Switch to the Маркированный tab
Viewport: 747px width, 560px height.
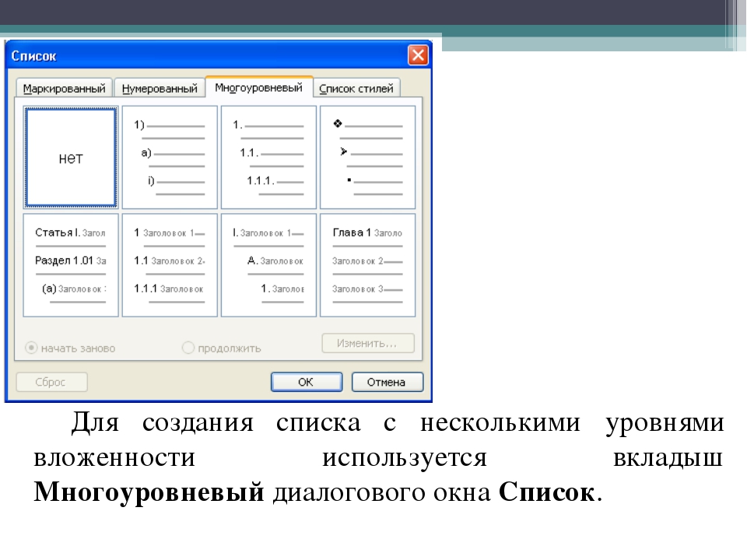click(65, 89)
